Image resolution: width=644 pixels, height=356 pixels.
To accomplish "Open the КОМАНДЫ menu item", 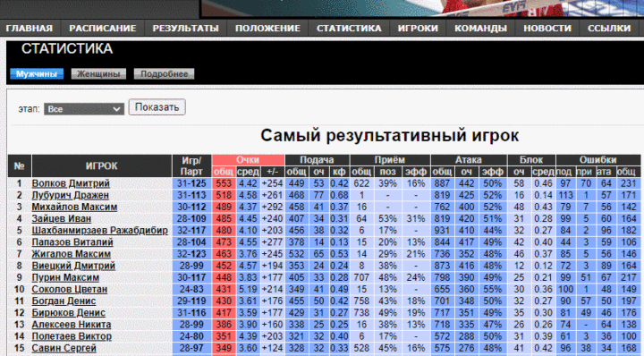I will tap(480, 29).
